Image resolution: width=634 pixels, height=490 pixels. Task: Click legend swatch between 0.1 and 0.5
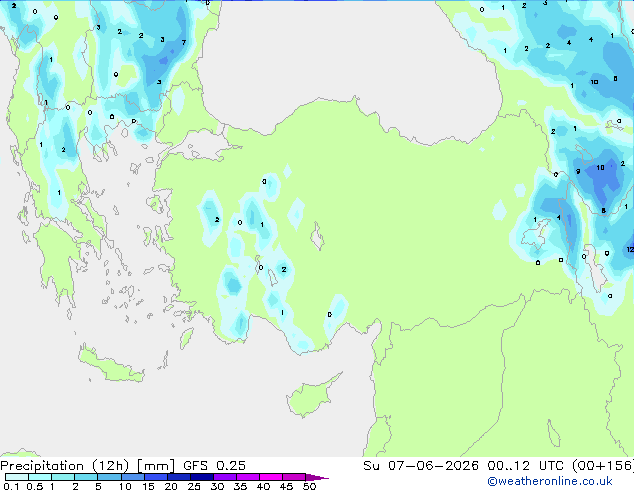point(17,477)
